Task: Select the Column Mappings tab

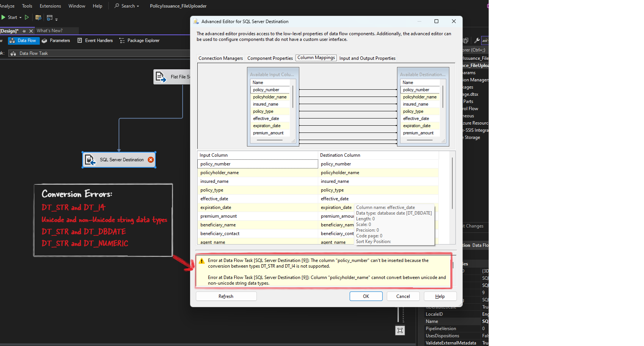Action: [x=316, y=58]
